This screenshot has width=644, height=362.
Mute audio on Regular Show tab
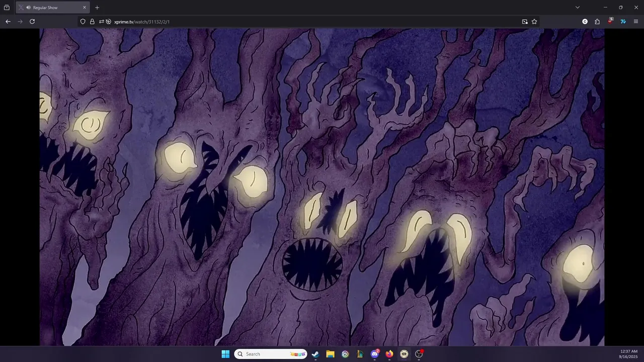click(28, 8)
